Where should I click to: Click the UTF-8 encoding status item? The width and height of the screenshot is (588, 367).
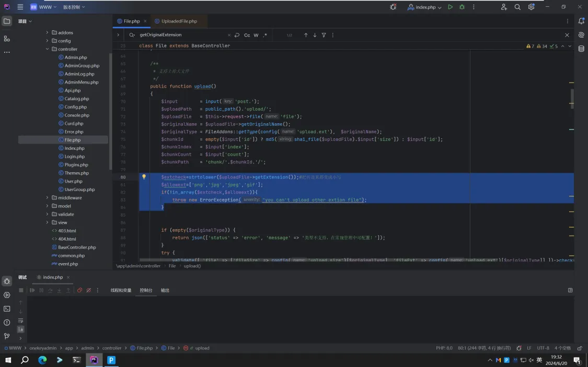tap(543, 348)
